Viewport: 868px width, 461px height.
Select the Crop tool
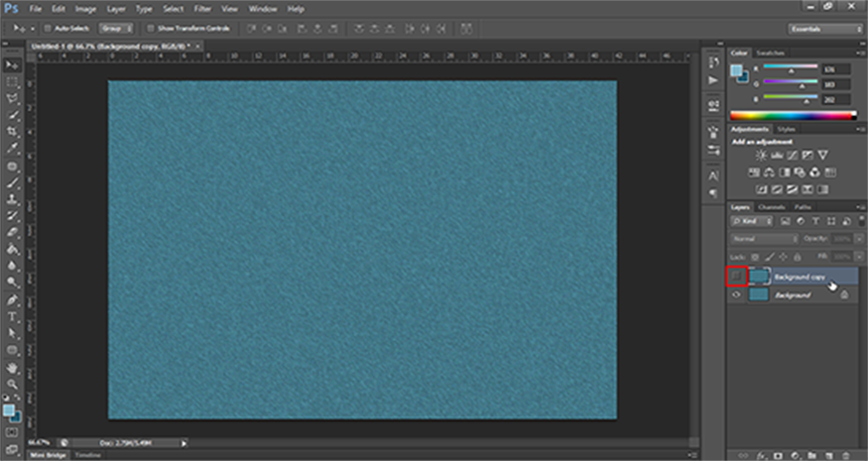pyautogui.click(x=13, y=132)
